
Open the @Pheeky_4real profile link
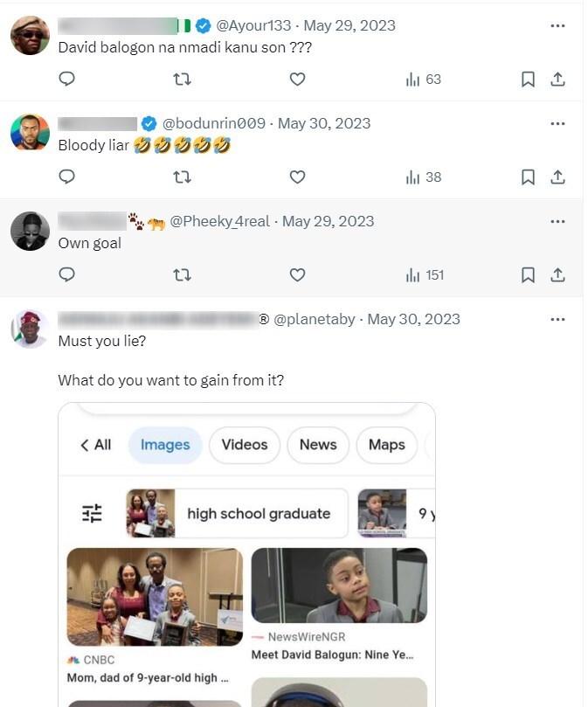(219, 221)
